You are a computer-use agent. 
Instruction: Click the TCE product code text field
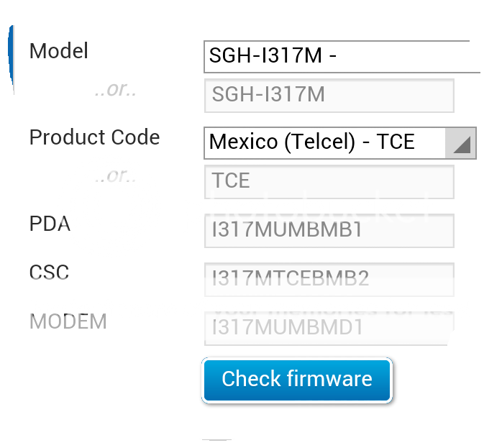[x=329, y=181]
